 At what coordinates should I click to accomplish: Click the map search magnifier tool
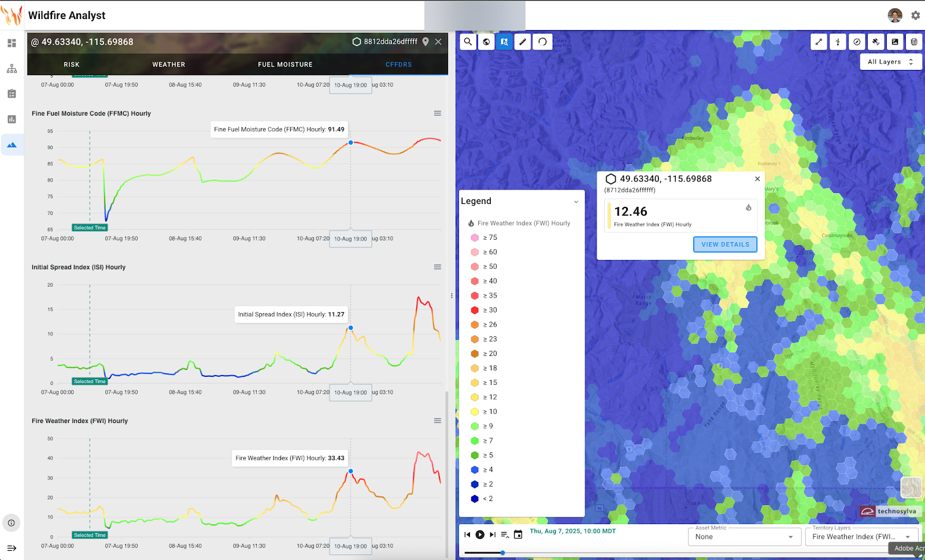click(468, 42)
